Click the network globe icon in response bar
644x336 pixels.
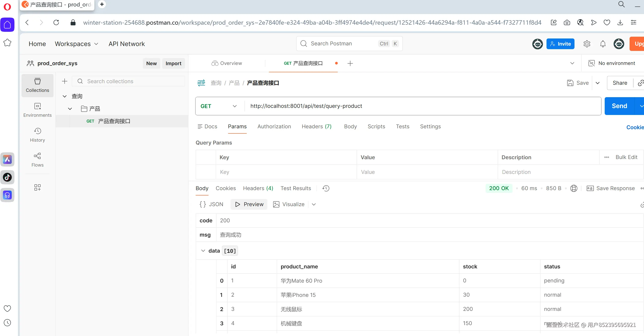[574, 188]
